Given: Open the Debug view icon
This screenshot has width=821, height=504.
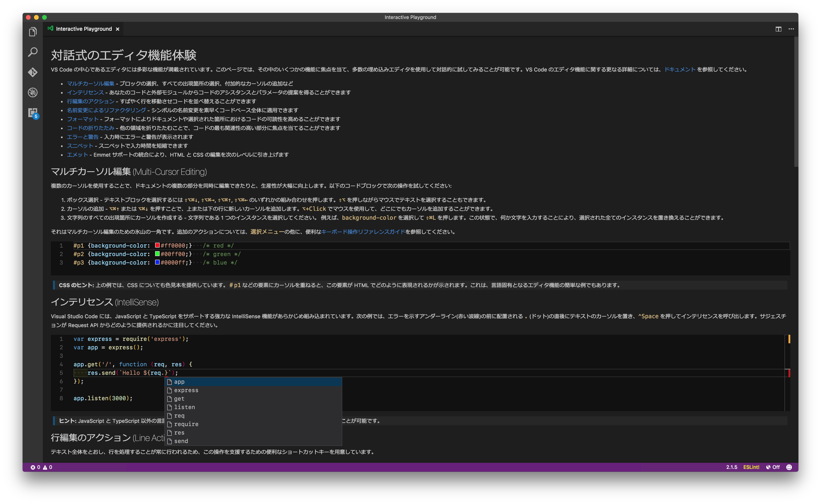Looking at the screenshot, I should [33, 92].
